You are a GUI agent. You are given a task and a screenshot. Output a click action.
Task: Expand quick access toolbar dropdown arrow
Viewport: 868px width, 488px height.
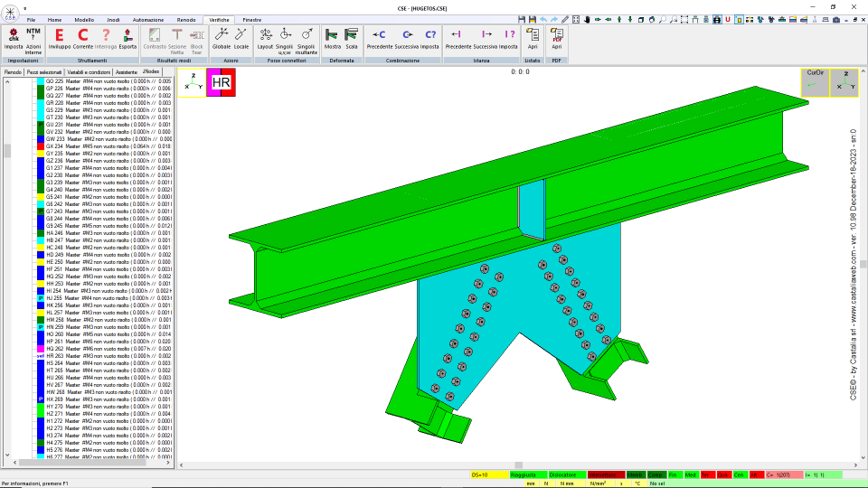(25, 9)
